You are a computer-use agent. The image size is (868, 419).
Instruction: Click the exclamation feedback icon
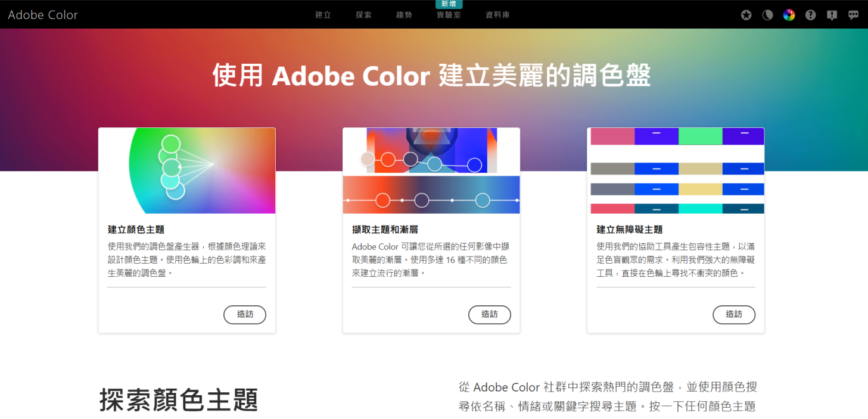click(832, 15)
